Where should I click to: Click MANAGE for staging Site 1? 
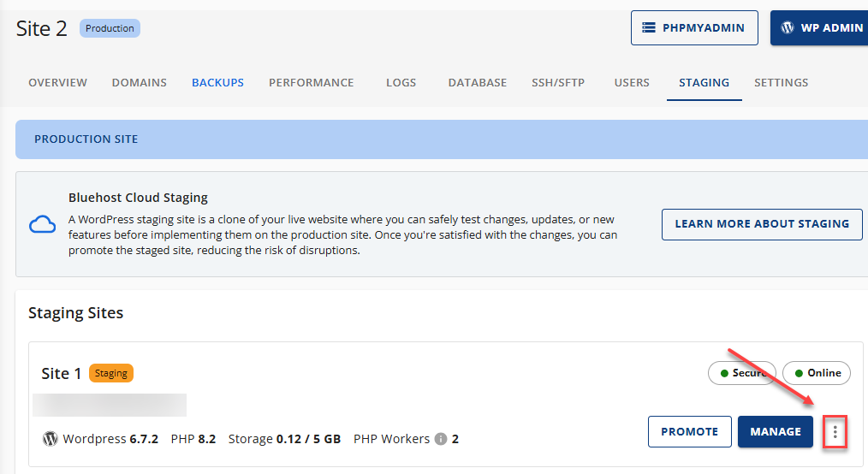coord(776,431)
